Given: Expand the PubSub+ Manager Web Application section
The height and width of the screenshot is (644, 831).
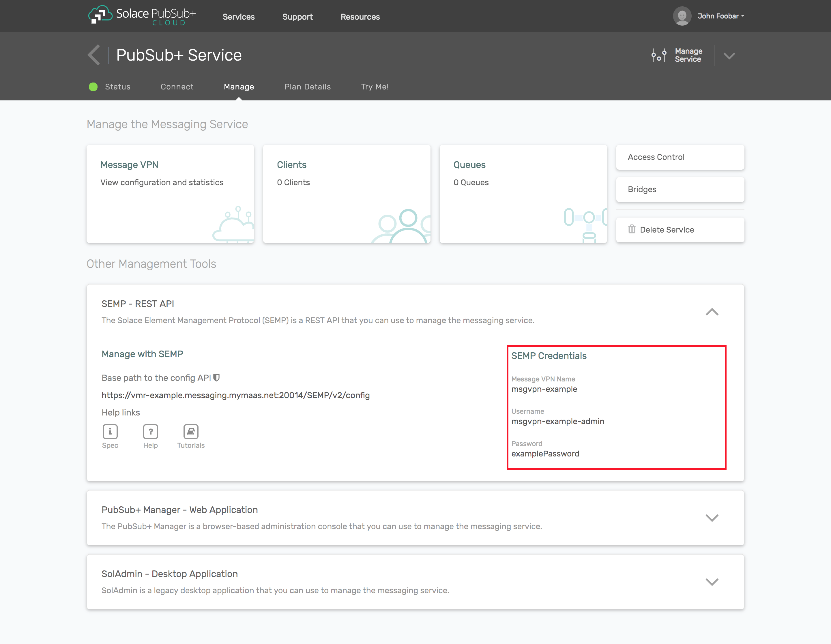Looking at the screenshot, I should [712, 518].
